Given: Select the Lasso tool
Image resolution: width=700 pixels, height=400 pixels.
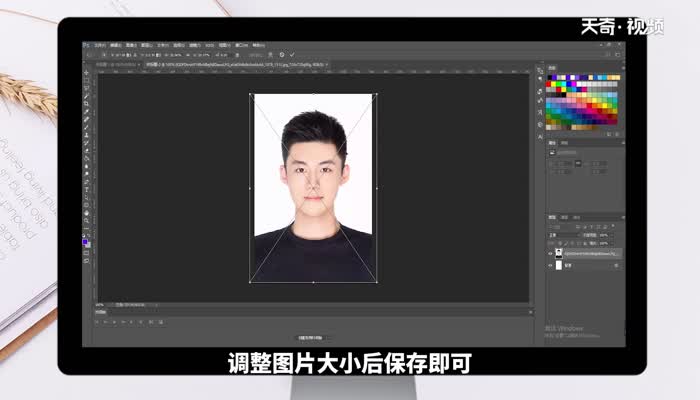Looking at the screenshot, I should [x=86, y=88].
